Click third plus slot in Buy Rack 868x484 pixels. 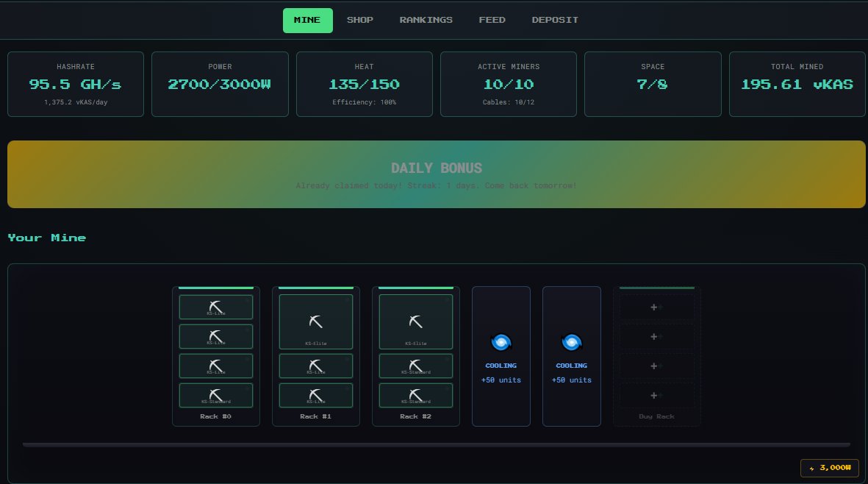[656, 366]
